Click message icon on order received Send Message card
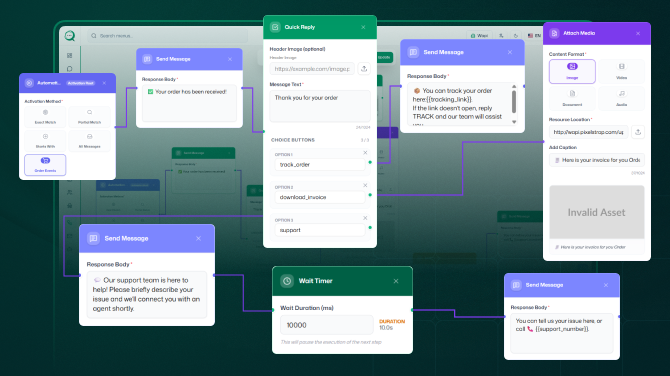Screen dimensions: 670x376 147,59
